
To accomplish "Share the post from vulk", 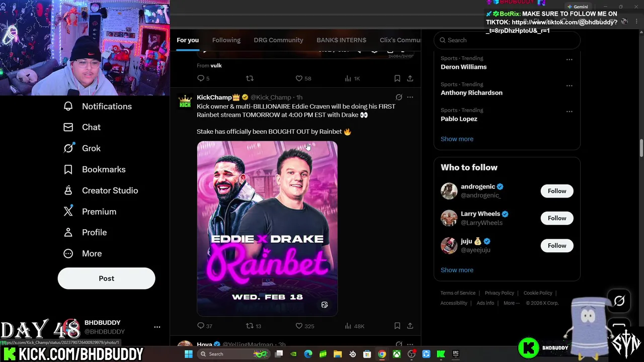I will [410, 78].
